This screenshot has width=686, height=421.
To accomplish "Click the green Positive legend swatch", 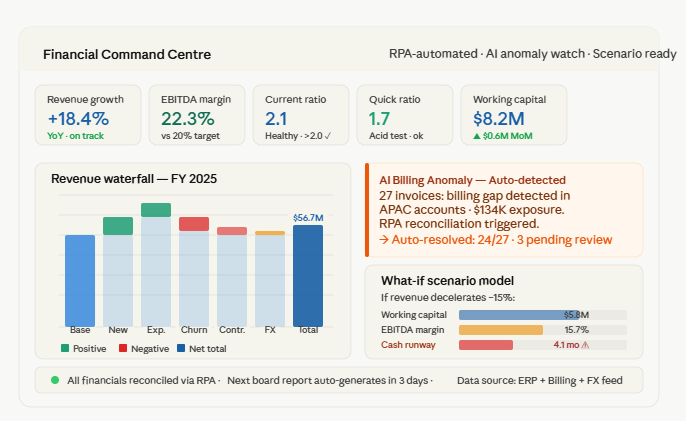I will point(65,348).
